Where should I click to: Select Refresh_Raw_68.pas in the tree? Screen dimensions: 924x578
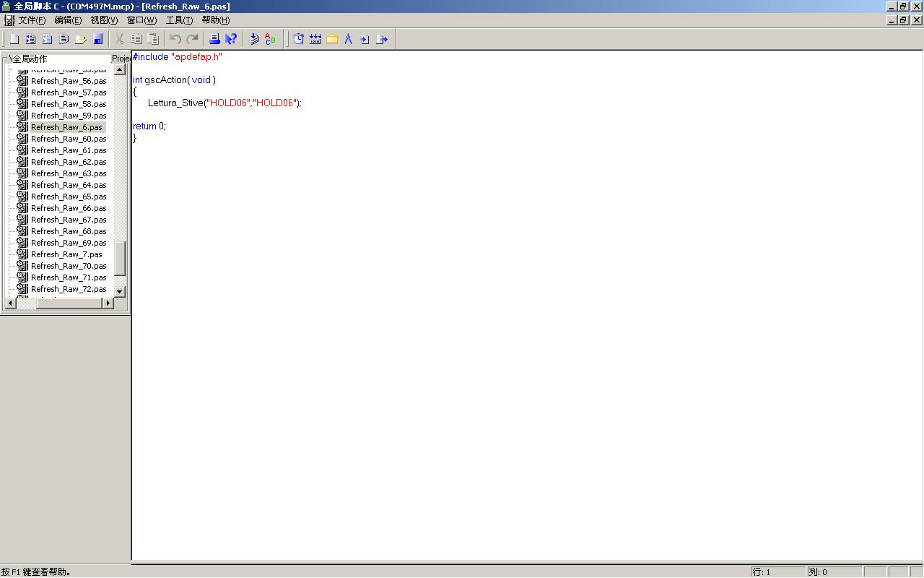[69, 231]
